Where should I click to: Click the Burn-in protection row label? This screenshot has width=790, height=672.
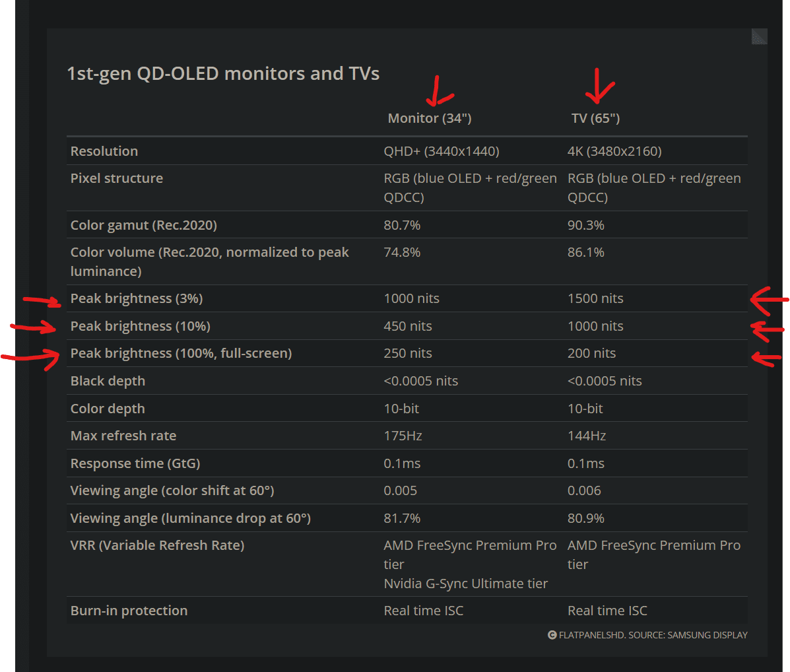click(x=129, y=611)
